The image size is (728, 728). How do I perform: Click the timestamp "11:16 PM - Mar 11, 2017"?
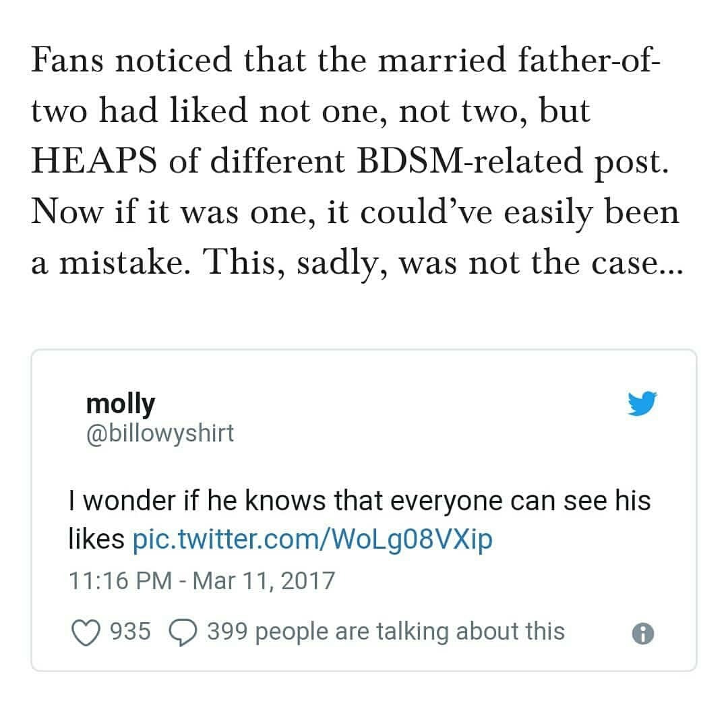point(202,580)
